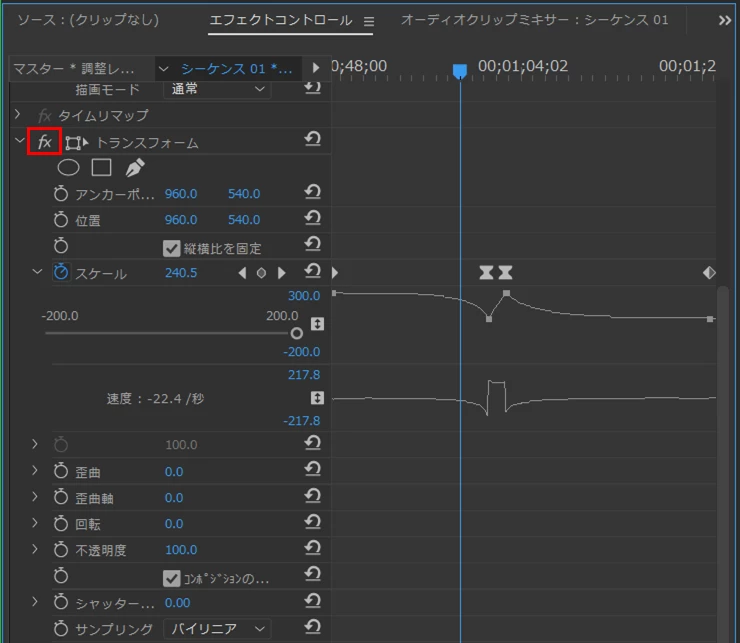Reset the 回転 parameter
Screen dimensions: 740x643
[x=312, y=522]
